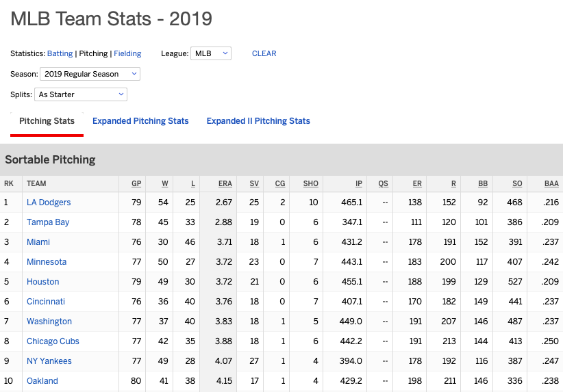Viewport: 563px width, 392px height.
Task: View Fielding statistics
Action: click(127, 53)
